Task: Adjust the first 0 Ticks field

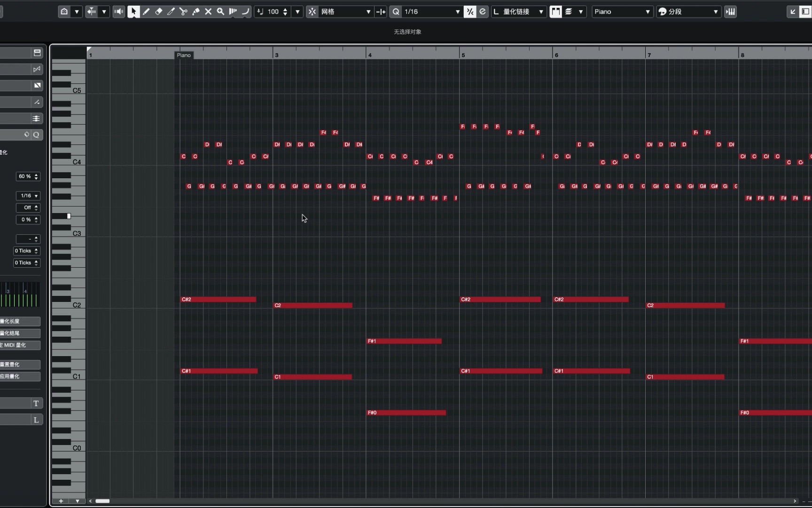Action: pyautogui.click(x=27, y=251)
